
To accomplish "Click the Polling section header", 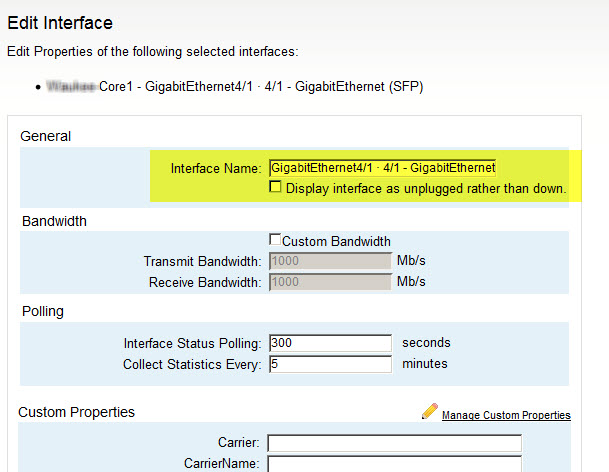I will pyautogui.click(x=43, y=311).
